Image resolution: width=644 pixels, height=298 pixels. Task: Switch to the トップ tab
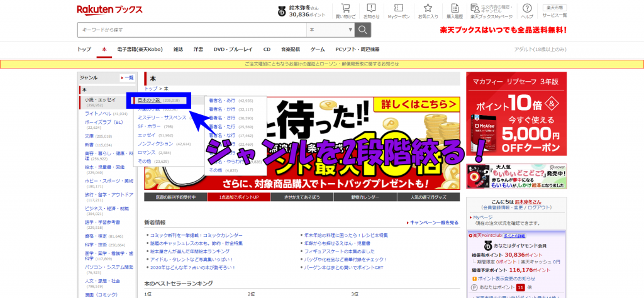[84, 49]
